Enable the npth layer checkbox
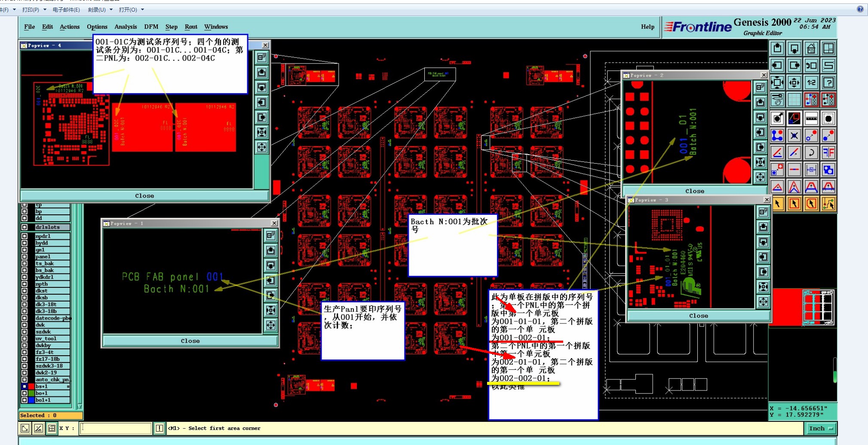This screenshot has width=868, height=445. click(25, 284)
